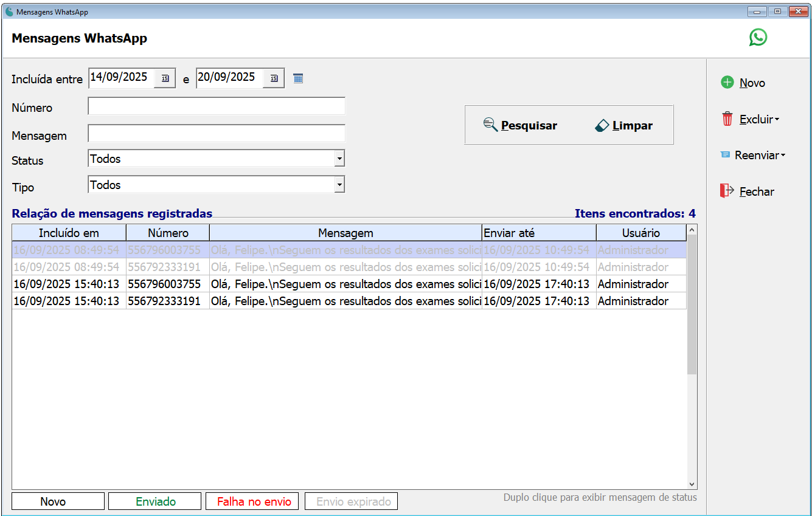Click Administrador cell in third row
This screenshot has width=812, height=516.
pos(641,284)
